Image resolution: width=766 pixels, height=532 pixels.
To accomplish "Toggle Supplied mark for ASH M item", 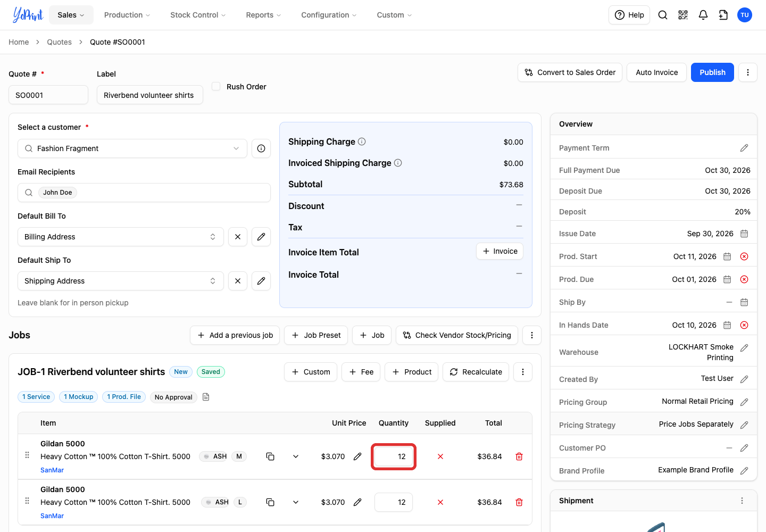I will pyautogui.click(x=440, y=456).
